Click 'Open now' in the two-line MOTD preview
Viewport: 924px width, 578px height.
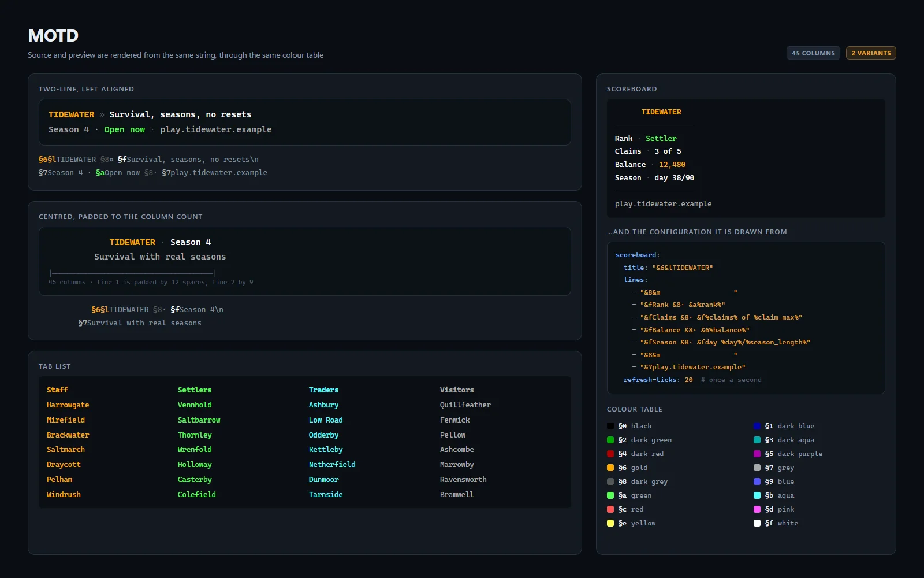tap(125, 129)
